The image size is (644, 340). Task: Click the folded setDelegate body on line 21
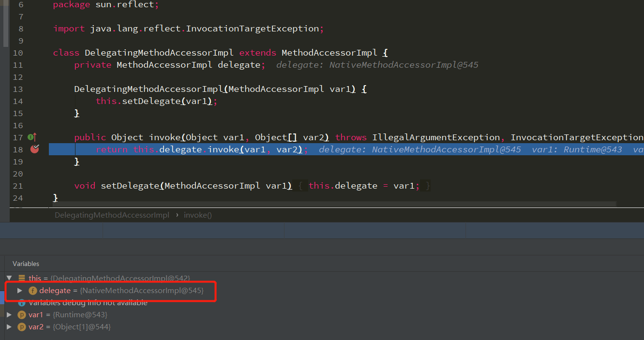(364, 186)
